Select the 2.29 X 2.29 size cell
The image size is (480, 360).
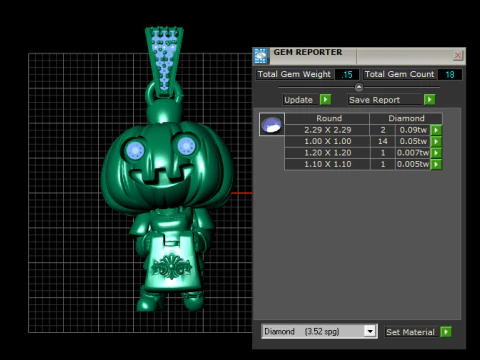coord(327,130)
